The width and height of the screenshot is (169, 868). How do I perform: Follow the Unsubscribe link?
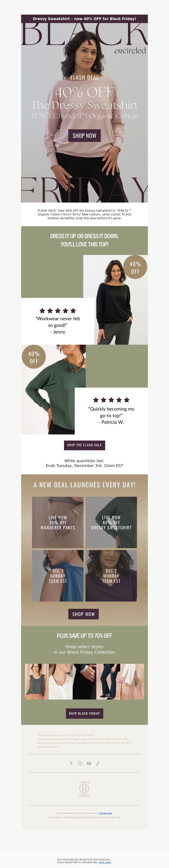105,813
